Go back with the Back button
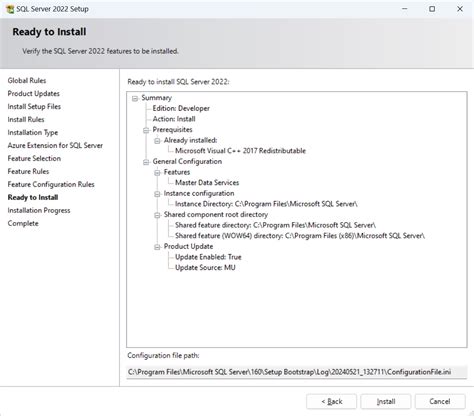 [x=331, y=402]
